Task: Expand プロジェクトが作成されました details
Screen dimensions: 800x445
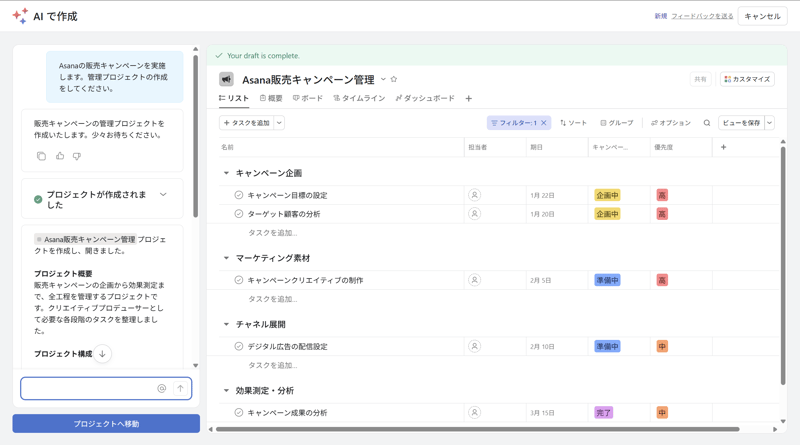Action: pyautogui.click(x=163, y=194)
